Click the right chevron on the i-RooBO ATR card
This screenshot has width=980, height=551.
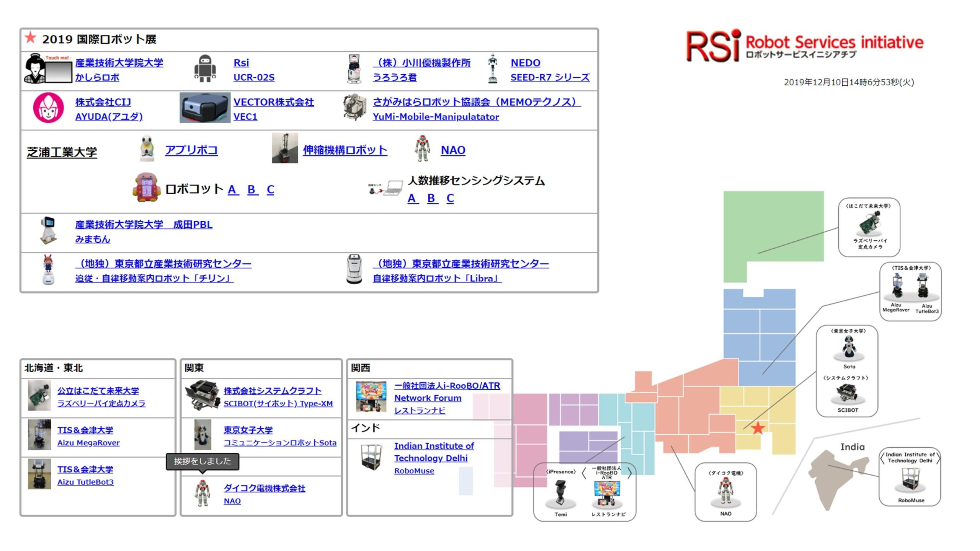coord(629,473)
